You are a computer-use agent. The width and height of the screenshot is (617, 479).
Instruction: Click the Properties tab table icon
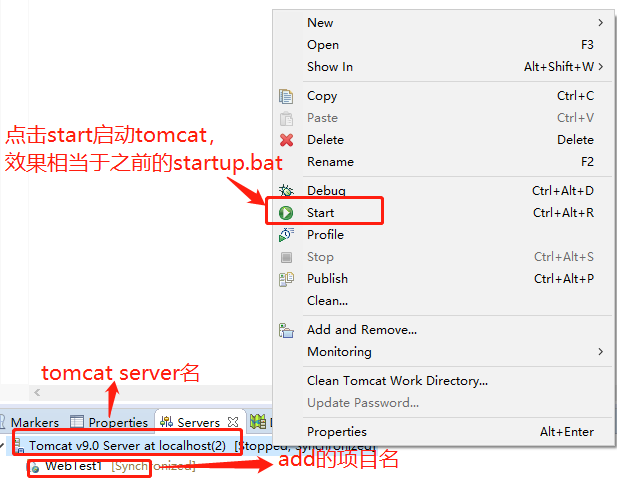77,422
